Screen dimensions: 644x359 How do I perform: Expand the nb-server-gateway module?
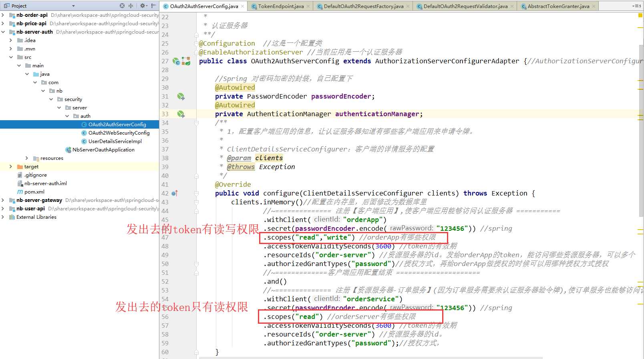pos(3,200)
